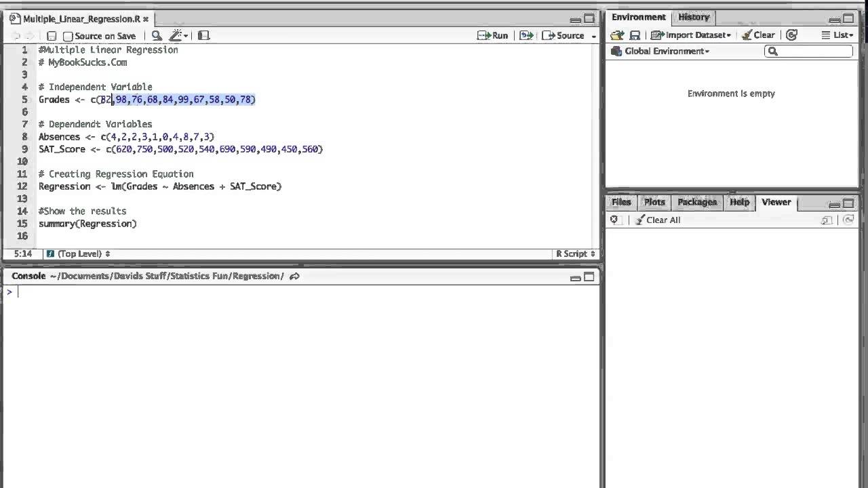The height and width of the screenshot is (488, 868).
Task: Switch to the Plots tab
Action: click(x=654, y=202)
